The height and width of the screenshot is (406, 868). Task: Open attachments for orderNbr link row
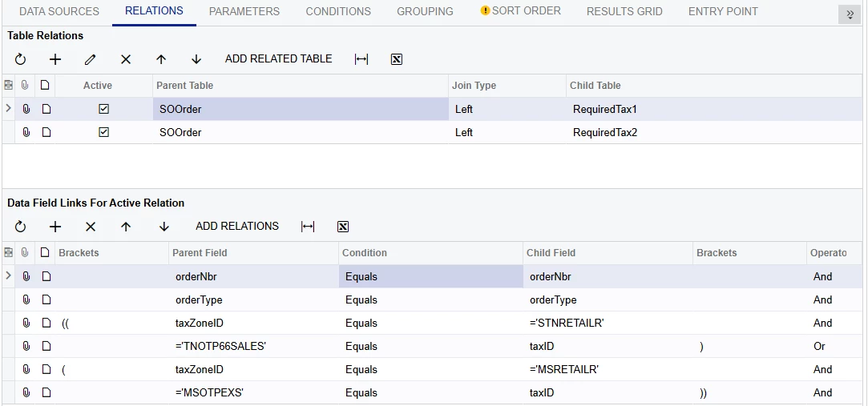tap(26, 276)
